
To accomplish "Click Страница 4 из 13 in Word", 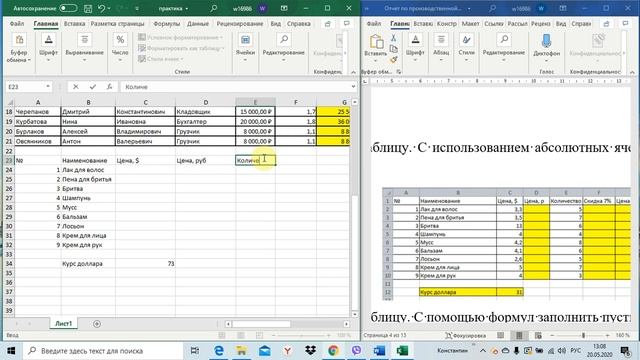I will tap(385, 335).
